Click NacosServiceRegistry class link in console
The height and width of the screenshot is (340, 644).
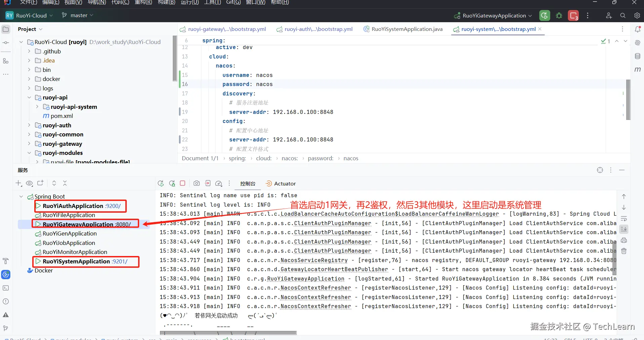point(314,260)
